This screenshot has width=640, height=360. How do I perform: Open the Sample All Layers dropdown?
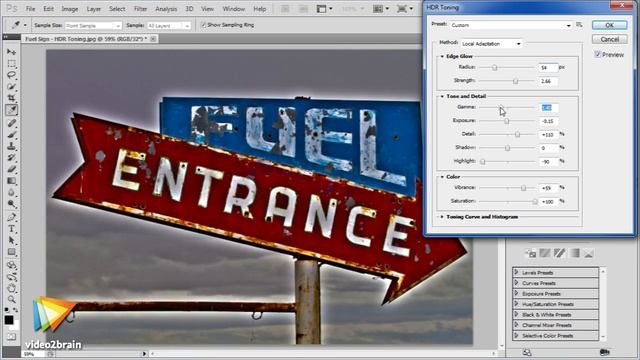tap(169, 25)
